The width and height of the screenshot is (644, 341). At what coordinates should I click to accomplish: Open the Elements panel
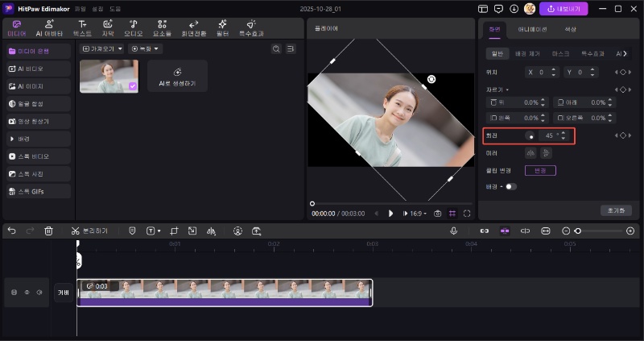coord(163,28)
